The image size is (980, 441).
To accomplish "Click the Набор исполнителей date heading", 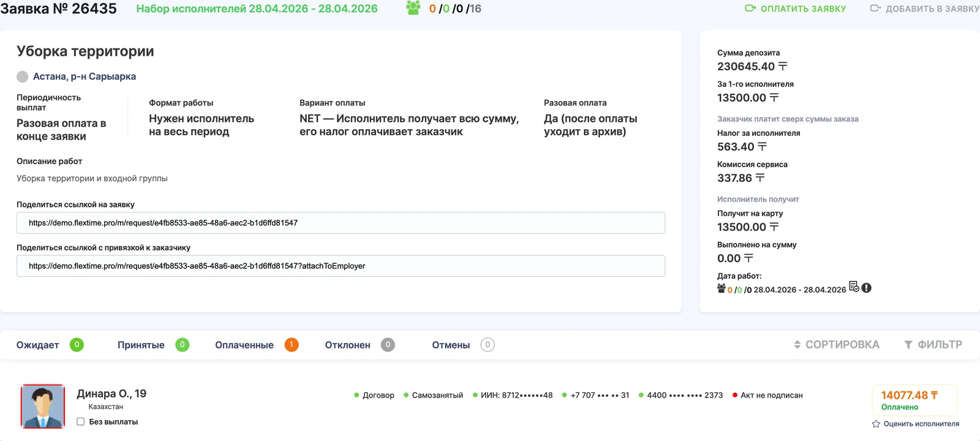I will (257, 9).
